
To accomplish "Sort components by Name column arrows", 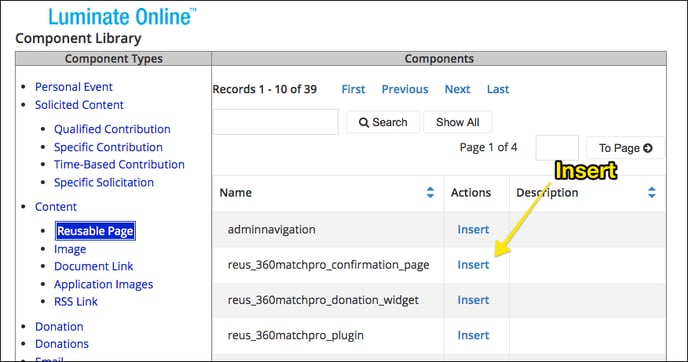I will (x=430, y=192).
